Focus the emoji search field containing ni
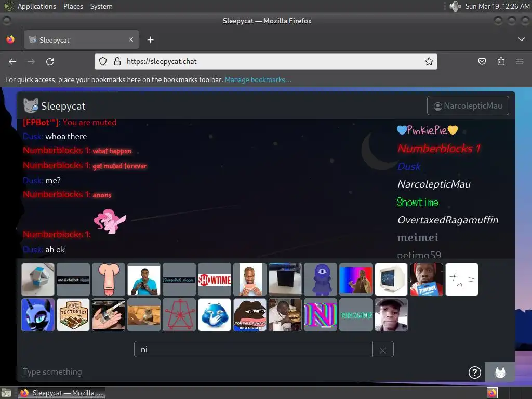Viewport: 532px width, 399px height. click(253, 350)
